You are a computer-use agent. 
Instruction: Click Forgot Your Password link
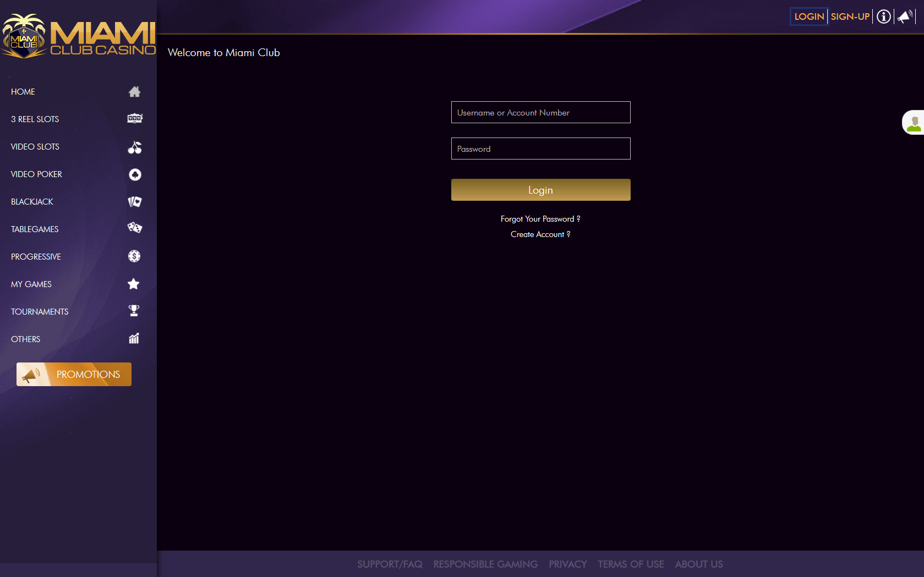(x=540, y=219)
